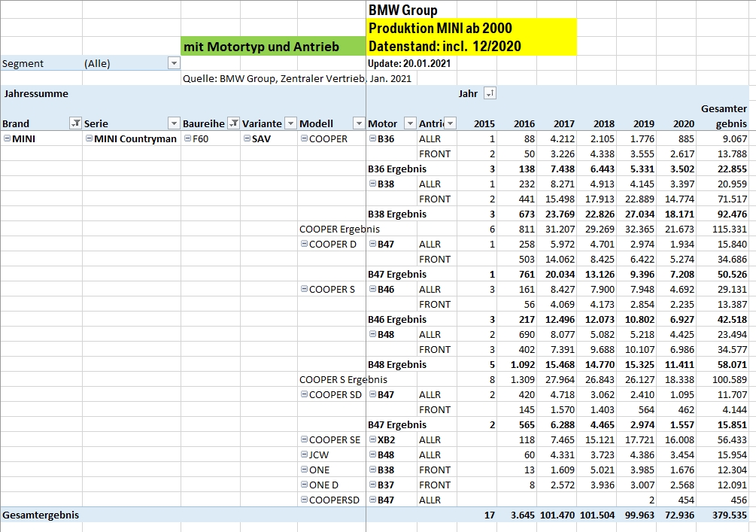Image resolution: width=756 pixels, height=532 pixels.
Task: Collapse the B36 motor group
Action: [372, 138]
